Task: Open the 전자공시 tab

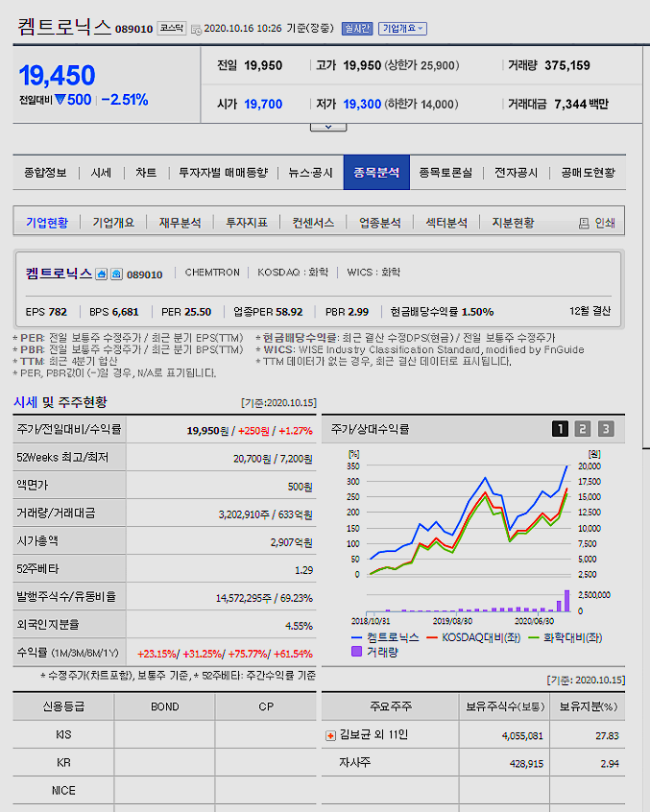Action: pos(517,173)
